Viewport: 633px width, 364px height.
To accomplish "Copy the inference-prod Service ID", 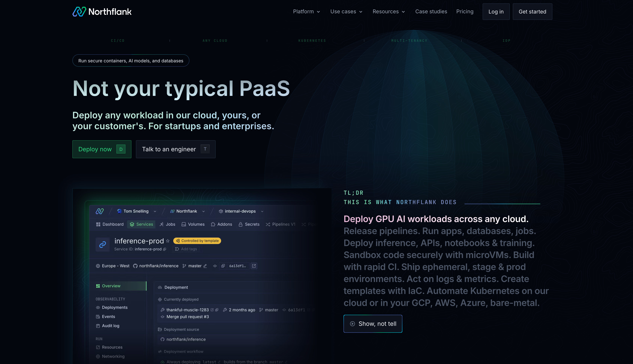I will 164,249.
